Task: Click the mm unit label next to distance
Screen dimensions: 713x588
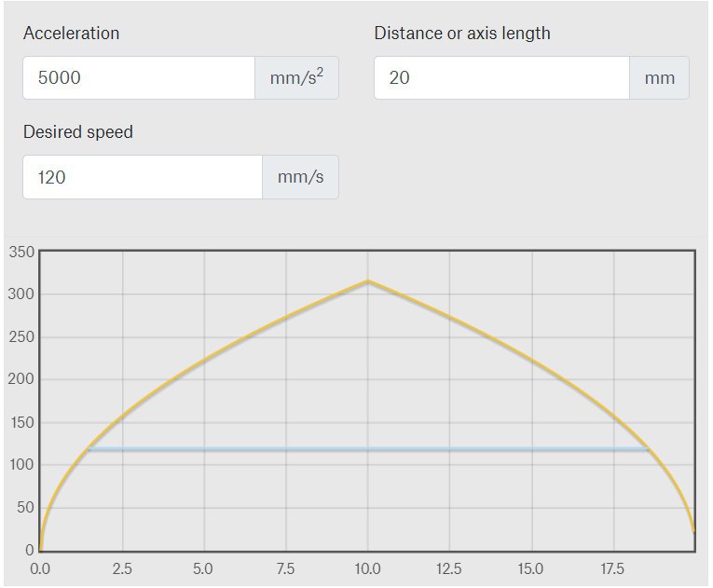Action: [659, 77]
